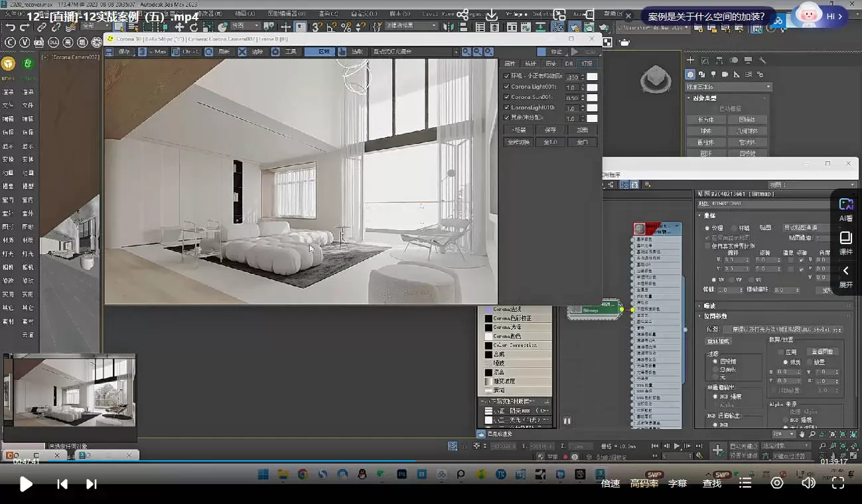The height and width of the screenshot is (504, 862).
Task: Select the Lights category icon in Create panel
Action: coord(714,74)
